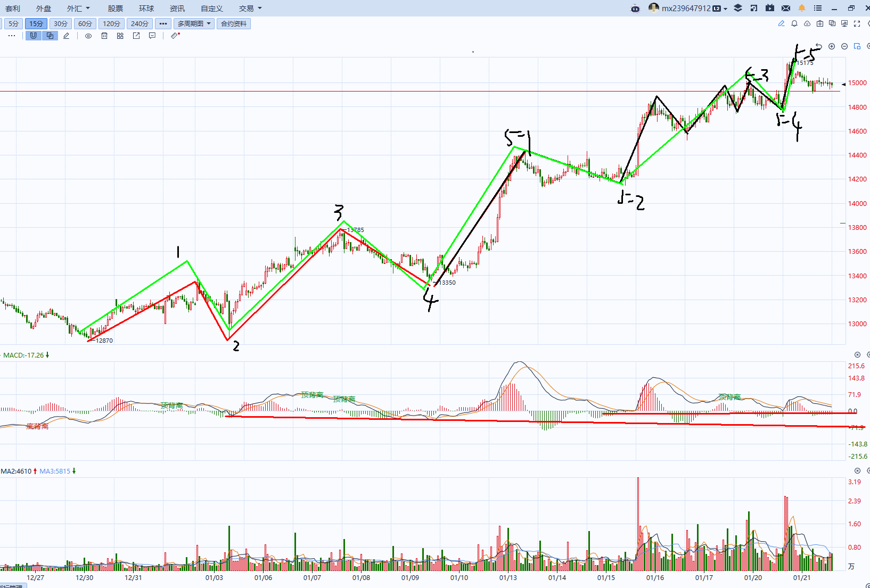Switch chart to 30分 period
The image size is (870, 588).
[x=61, y=23]
